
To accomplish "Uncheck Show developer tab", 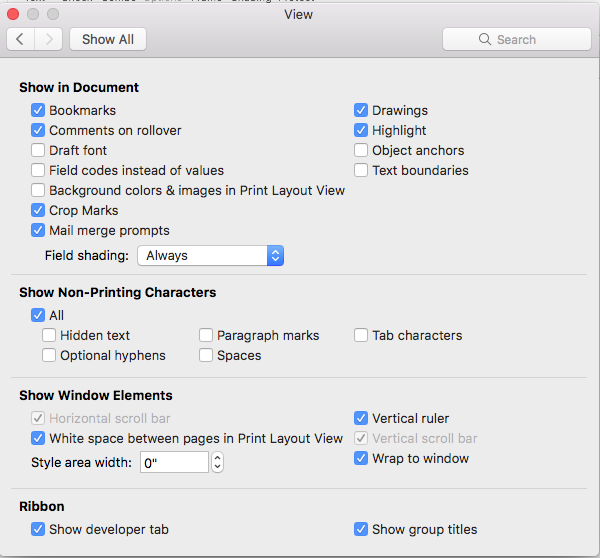I will pos(38,530).
